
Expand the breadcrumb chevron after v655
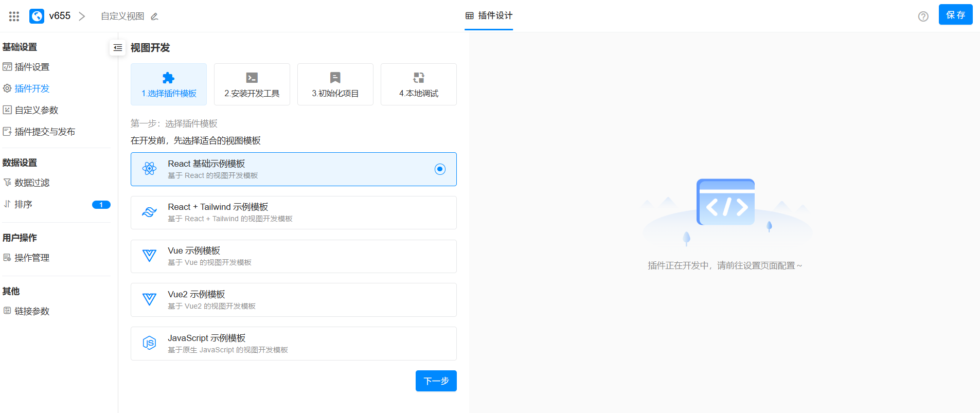point(82,16)
